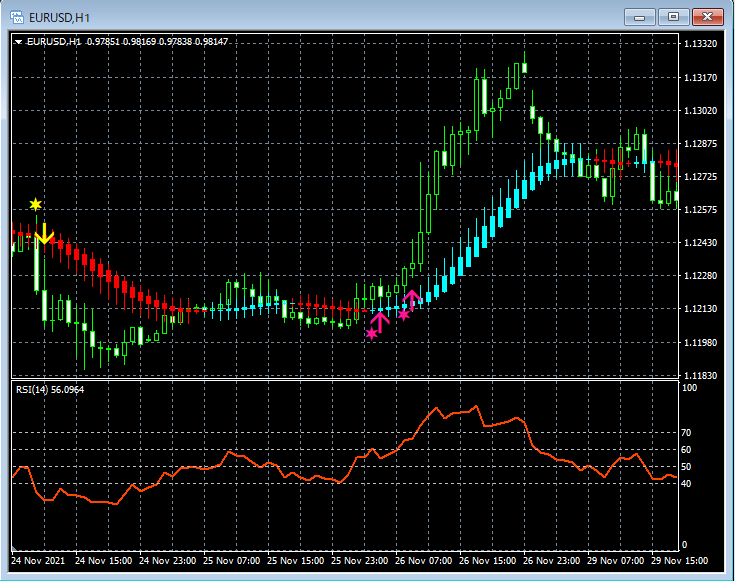Screen dimensions: 736x581
Task: Click the 24 Nov 15:00 time label
Action: 103,560
